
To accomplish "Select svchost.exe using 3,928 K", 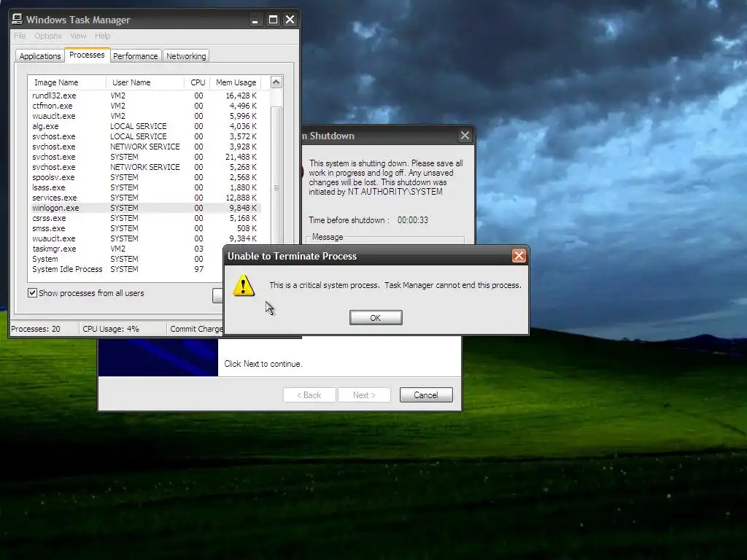I will (x=145, y=147).
